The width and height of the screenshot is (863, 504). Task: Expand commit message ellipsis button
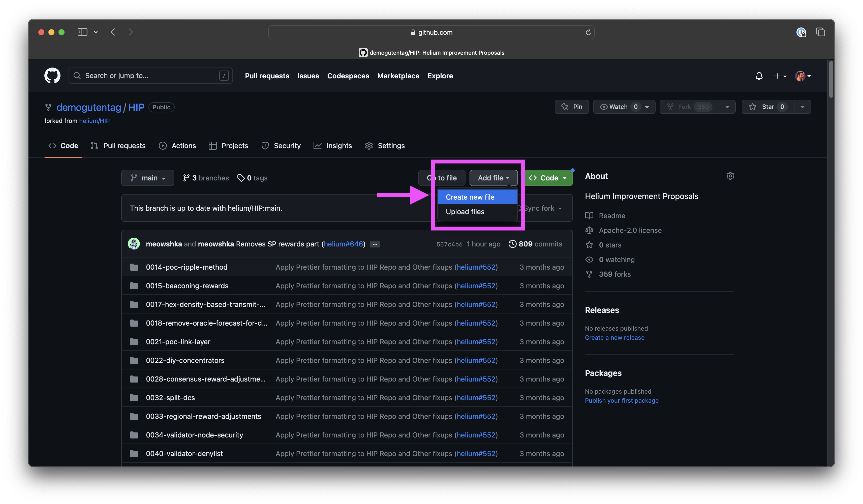(375, 244)
